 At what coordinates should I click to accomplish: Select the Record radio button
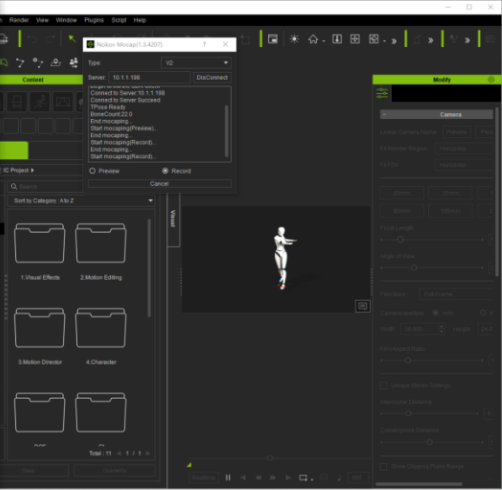[165, 171]
